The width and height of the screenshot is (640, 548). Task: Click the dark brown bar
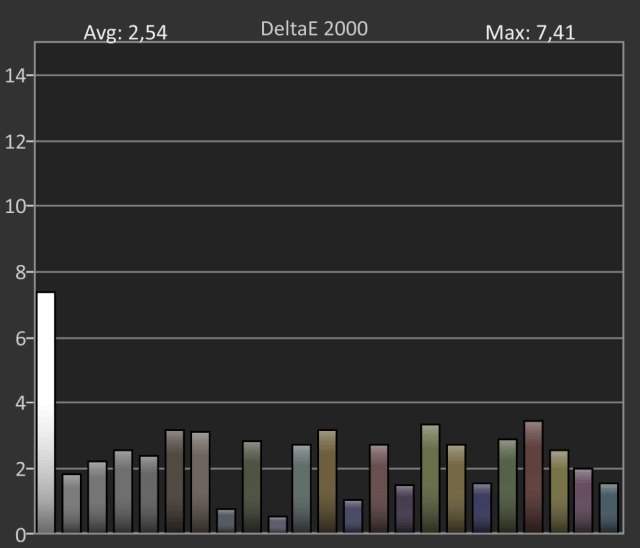coord(175,481)
